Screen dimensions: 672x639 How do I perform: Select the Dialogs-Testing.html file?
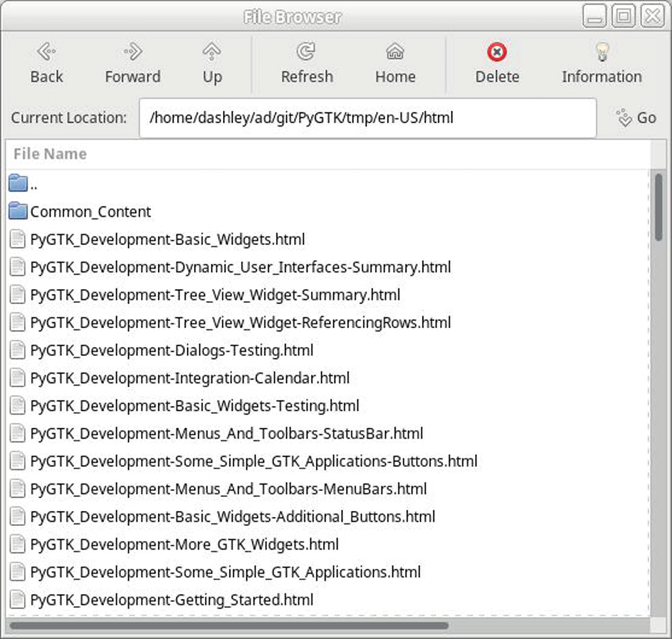pyautogui.click(x=172, y=351)
